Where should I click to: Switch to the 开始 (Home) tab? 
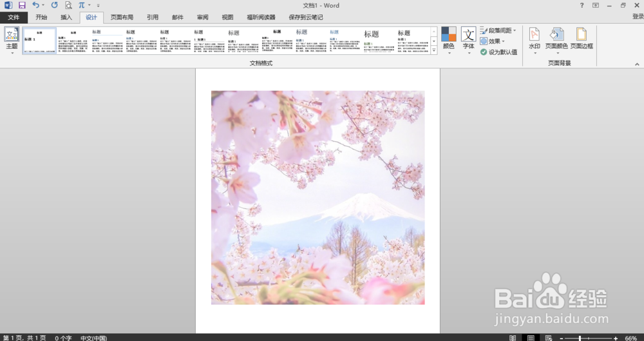[41, 17]
